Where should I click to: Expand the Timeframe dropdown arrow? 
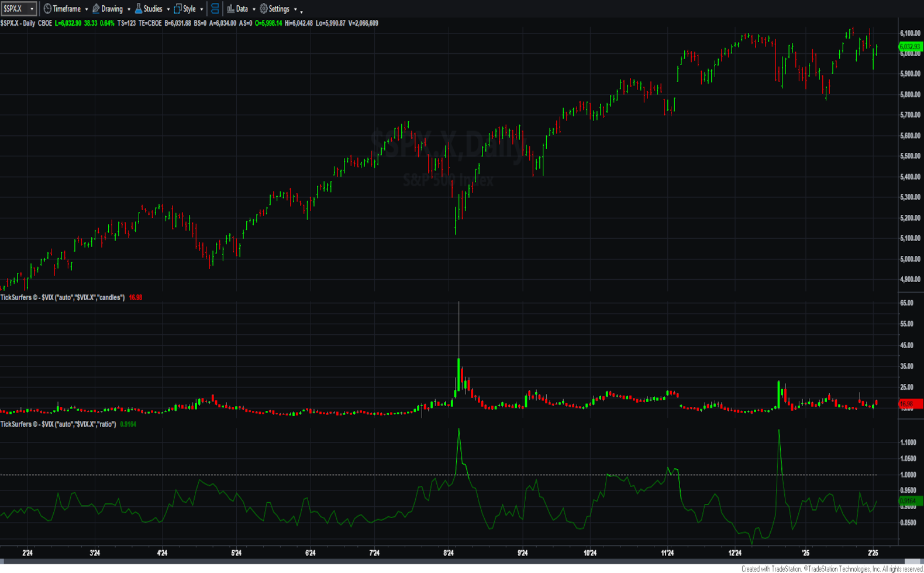tap(87, 9)
